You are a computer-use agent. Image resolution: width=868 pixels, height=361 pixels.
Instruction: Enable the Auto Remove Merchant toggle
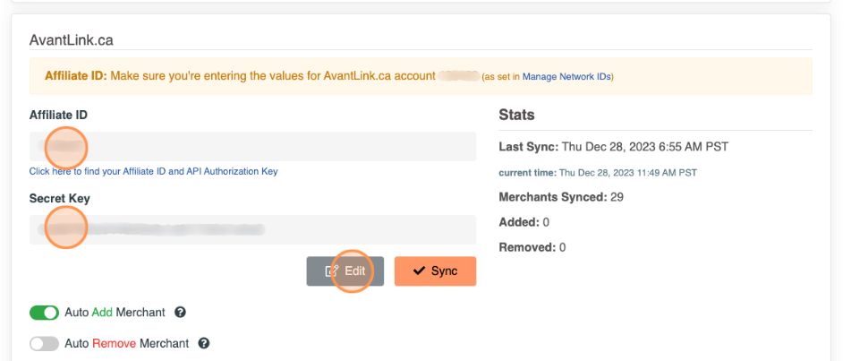pyautogui.click(x=44, y=343)
